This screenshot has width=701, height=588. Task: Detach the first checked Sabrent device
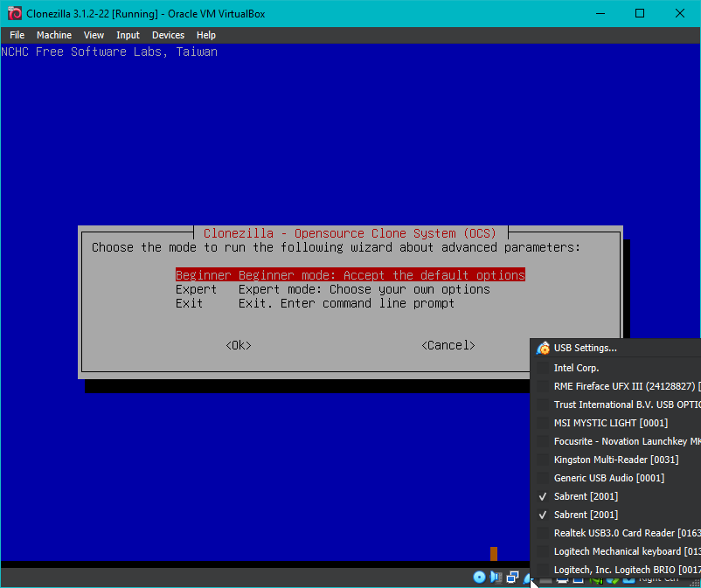(x=586, y=496)
